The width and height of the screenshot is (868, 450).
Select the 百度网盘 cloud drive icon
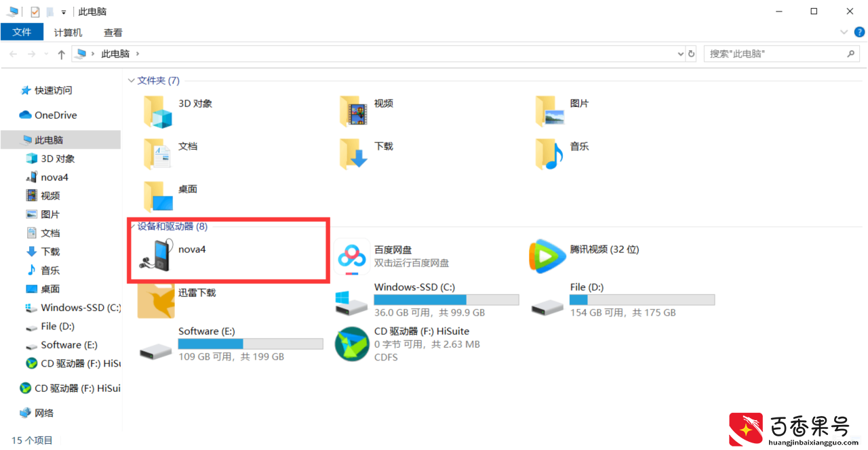pos(353,258)
